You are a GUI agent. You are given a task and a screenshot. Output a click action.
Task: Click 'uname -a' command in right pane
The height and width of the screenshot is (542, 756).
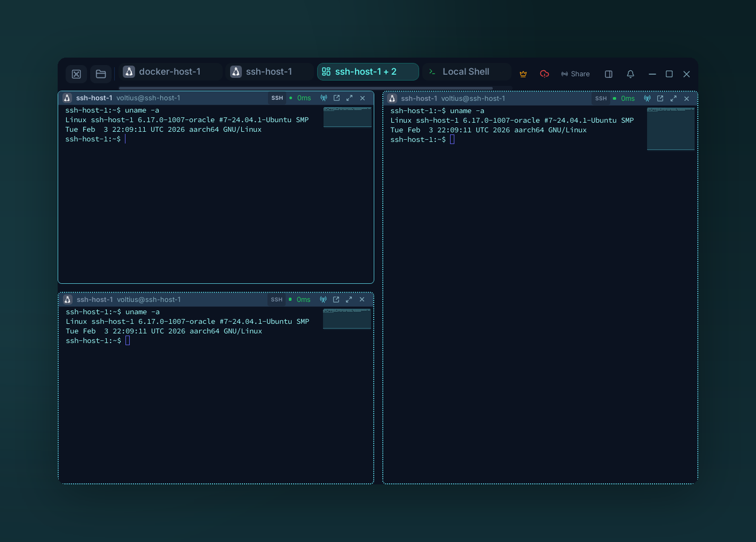coord(467,111)
